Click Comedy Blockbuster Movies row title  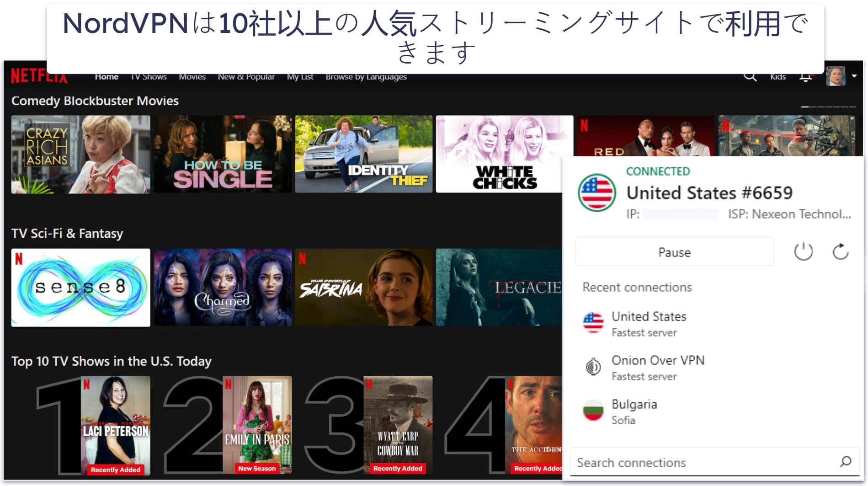95,101
